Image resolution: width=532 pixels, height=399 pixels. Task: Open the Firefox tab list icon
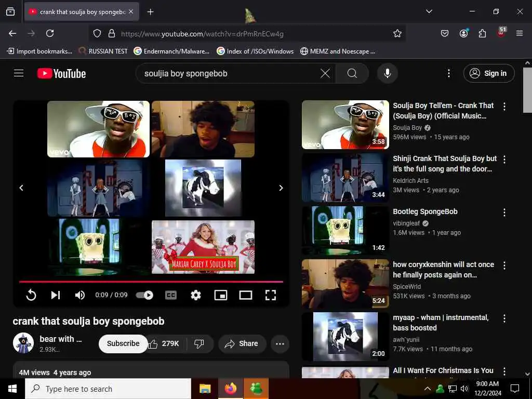click(10, 12)
